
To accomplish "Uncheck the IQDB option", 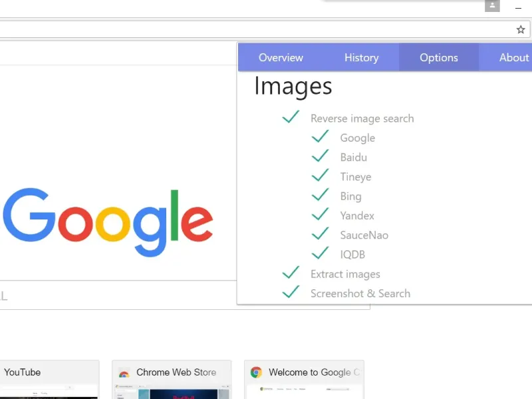I will coord(321,253).
